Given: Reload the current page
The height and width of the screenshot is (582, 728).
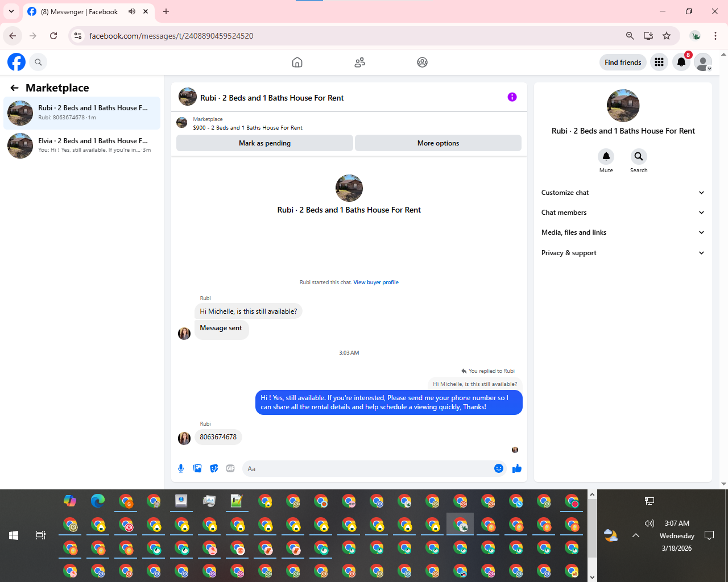Looking at the screenshot, I should 53,36.
